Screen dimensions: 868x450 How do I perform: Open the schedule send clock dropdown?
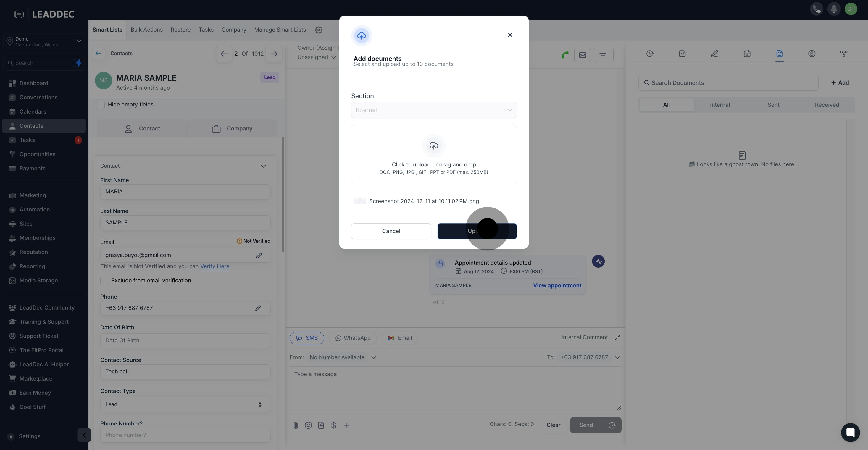click(x=612, y=425)
